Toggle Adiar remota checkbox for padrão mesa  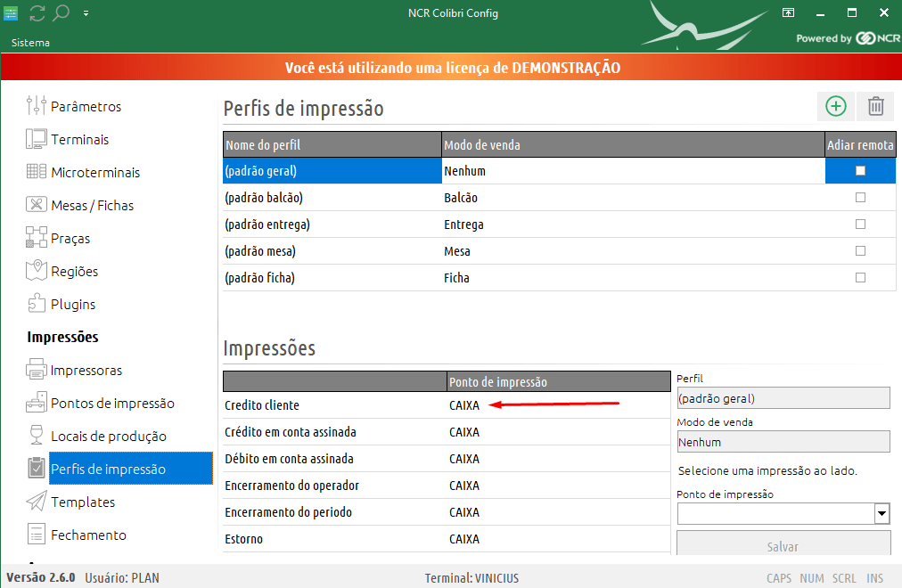(x=860, y=250)
